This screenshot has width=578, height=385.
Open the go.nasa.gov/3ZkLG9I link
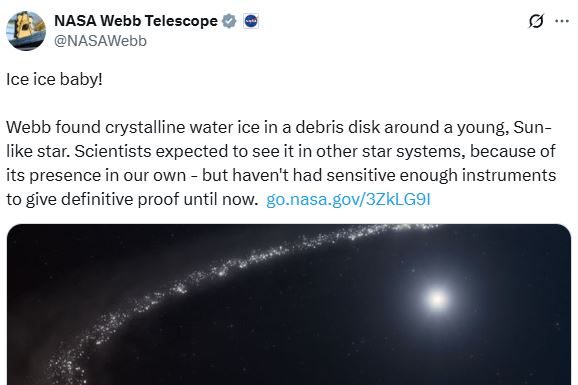click(x=348, y=200)
